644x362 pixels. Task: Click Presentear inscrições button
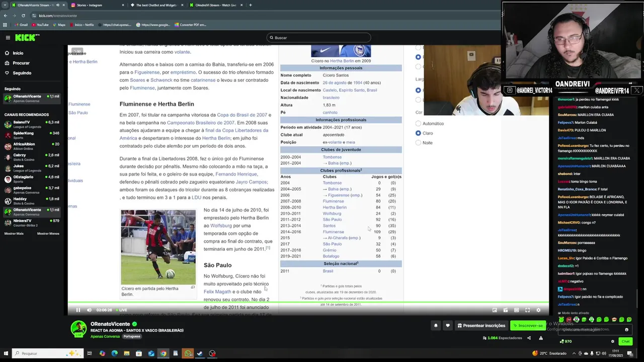tap(481, 325)
